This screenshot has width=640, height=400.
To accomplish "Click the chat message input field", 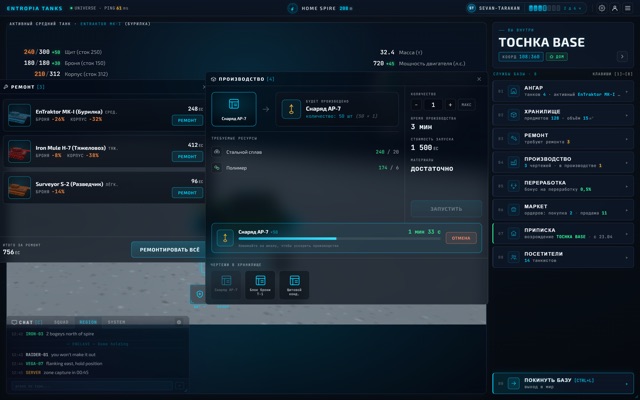I will pos(92,385).
